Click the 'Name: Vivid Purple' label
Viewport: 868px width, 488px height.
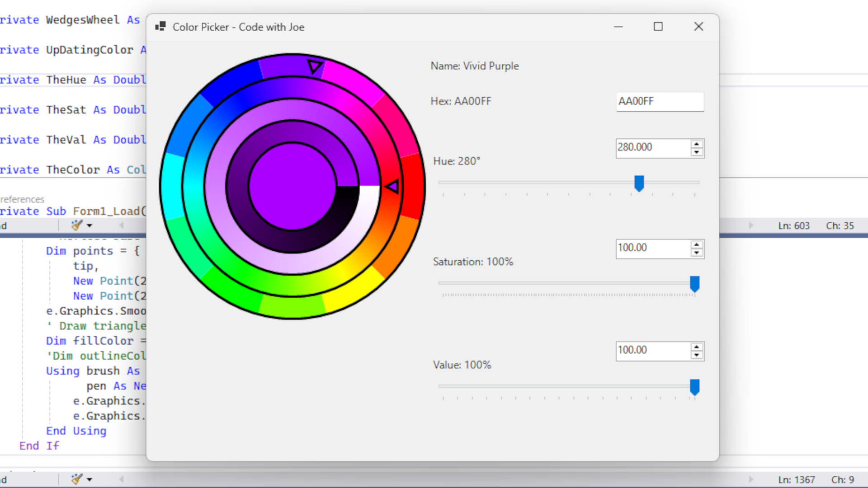pyautogui.click(x=475, y=66)
